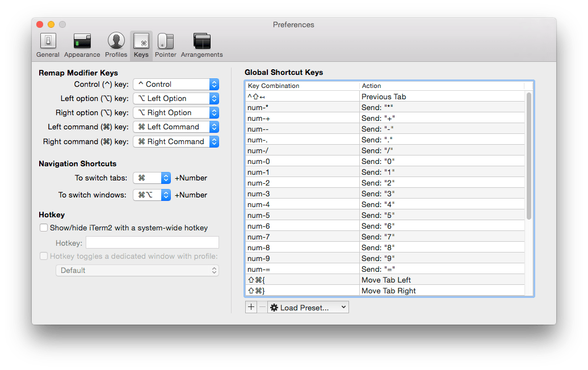
Task: Open the Right option key dropdown
Action: point(176,112)
